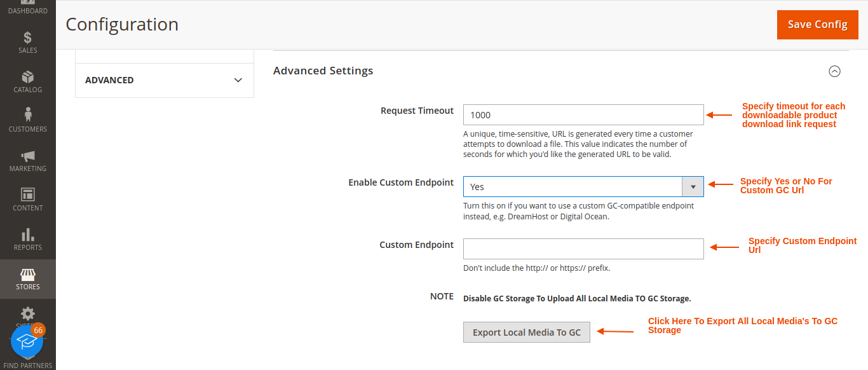Click the System gear icon
Screen dimensions: 868x370
[x=28, y=314]
